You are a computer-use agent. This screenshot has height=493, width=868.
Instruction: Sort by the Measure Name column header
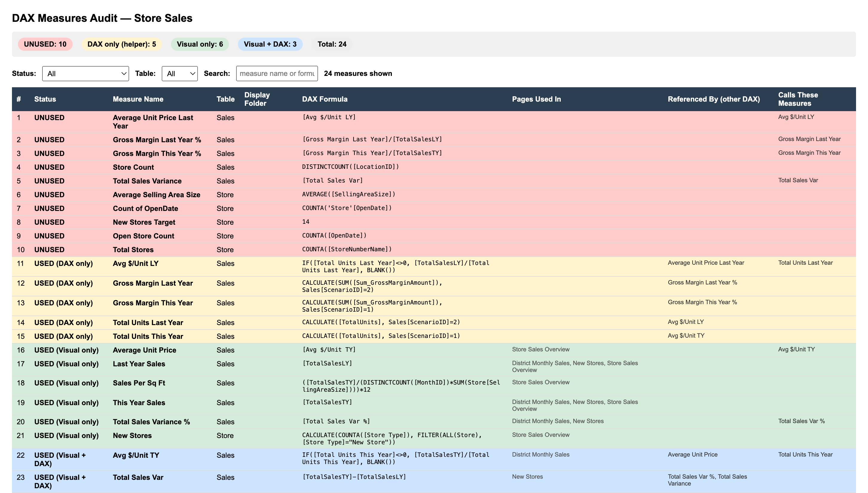click(x=138, y=99)
